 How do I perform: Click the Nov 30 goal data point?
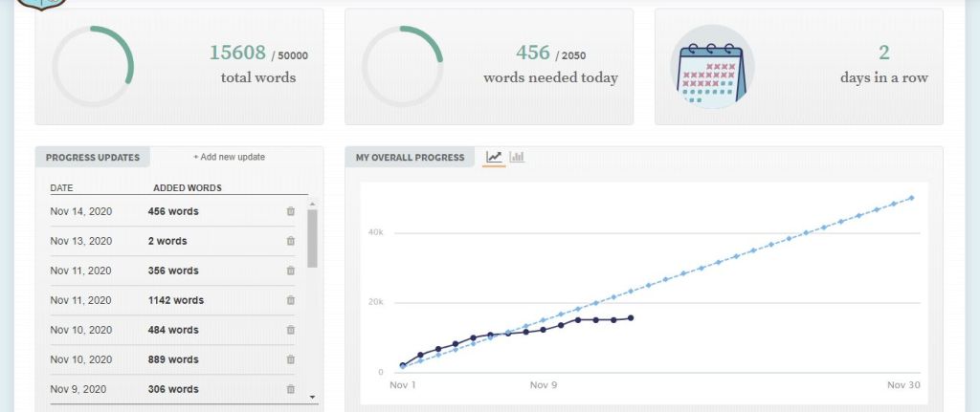911,198
